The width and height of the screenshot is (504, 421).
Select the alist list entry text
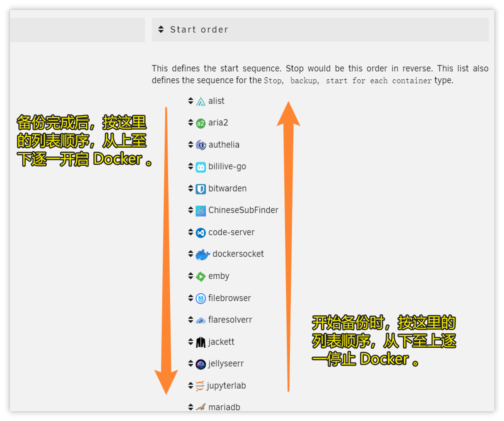(x=216, y=101)
